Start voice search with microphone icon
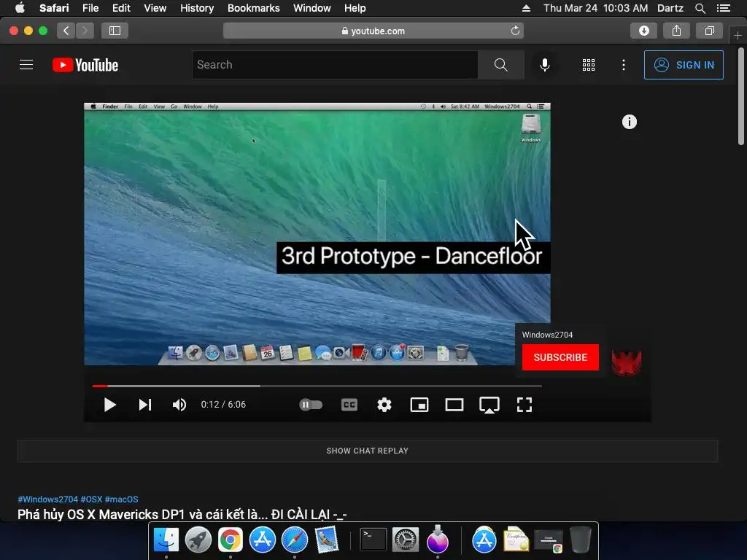The height and width of the screenshot is (560, 747). point(544,65)
